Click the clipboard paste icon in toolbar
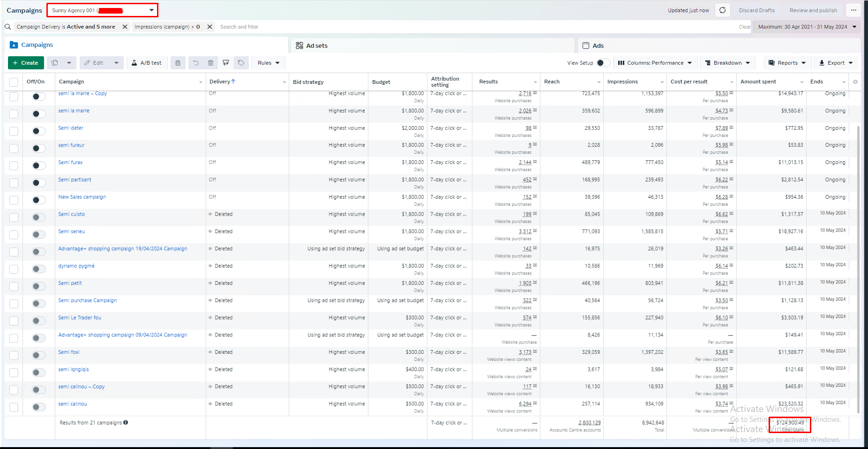 (x=178, y=63)
